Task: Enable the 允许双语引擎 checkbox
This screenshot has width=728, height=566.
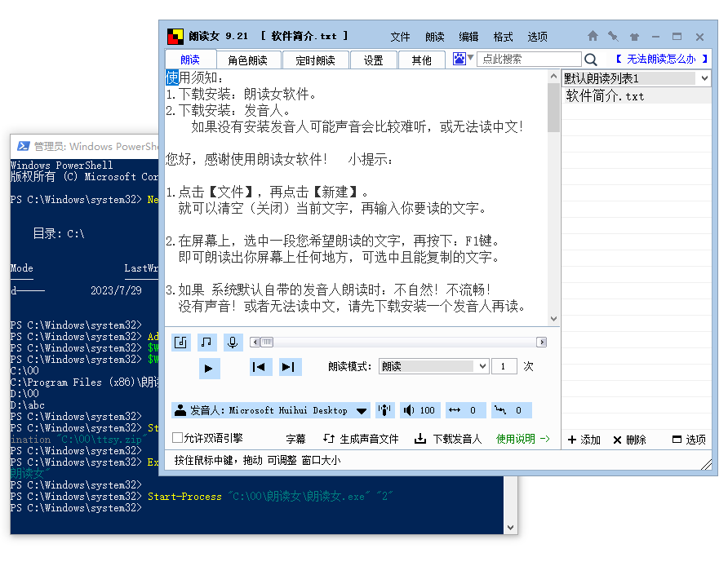Action: 178,439
